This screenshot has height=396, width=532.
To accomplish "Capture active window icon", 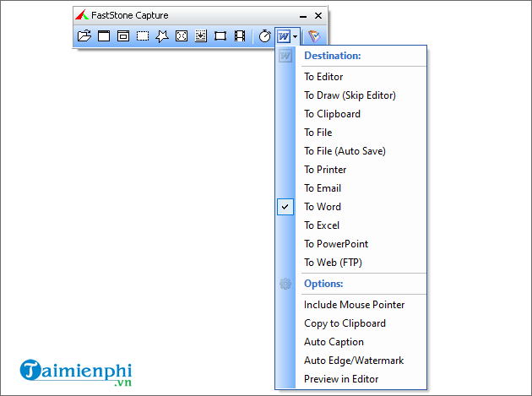I will tap(104, 35).
